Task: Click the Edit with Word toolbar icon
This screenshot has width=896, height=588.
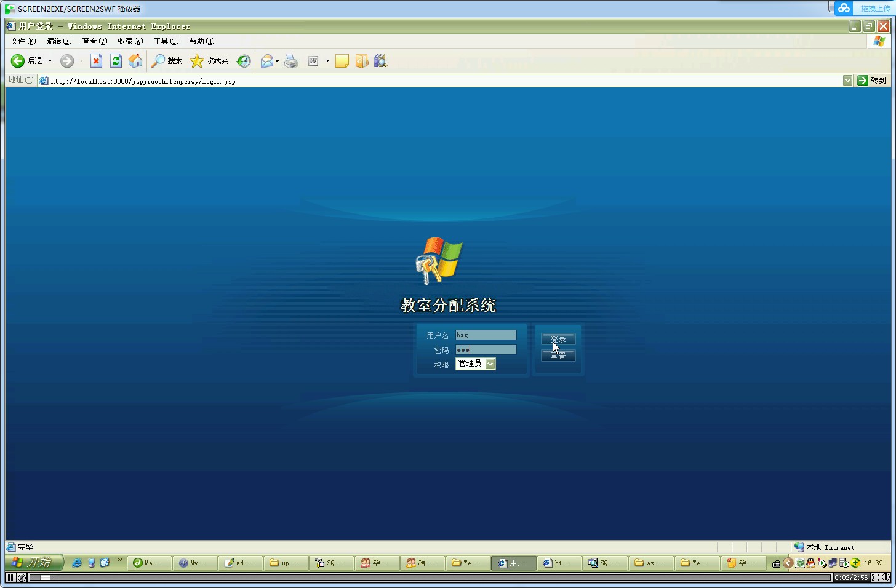Action: pos(313,61)
